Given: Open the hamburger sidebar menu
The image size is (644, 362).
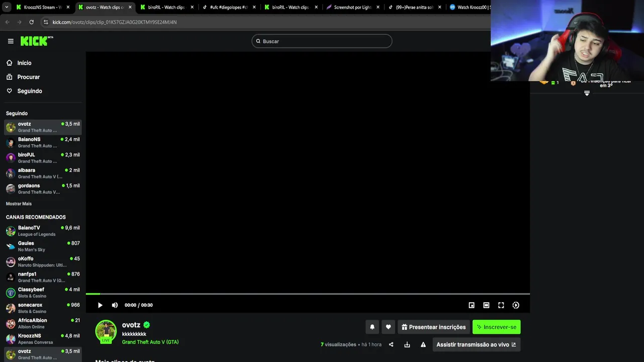Looking at the screenshot, I should coord(11,41).
